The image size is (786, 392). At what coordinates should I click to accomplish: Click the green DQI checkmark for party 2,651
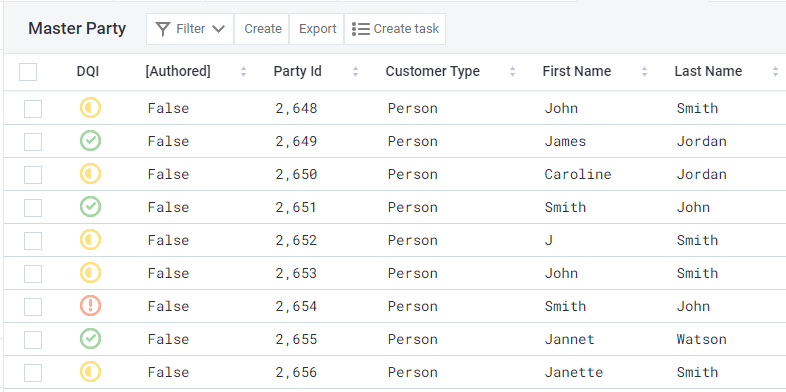(90, 207)
